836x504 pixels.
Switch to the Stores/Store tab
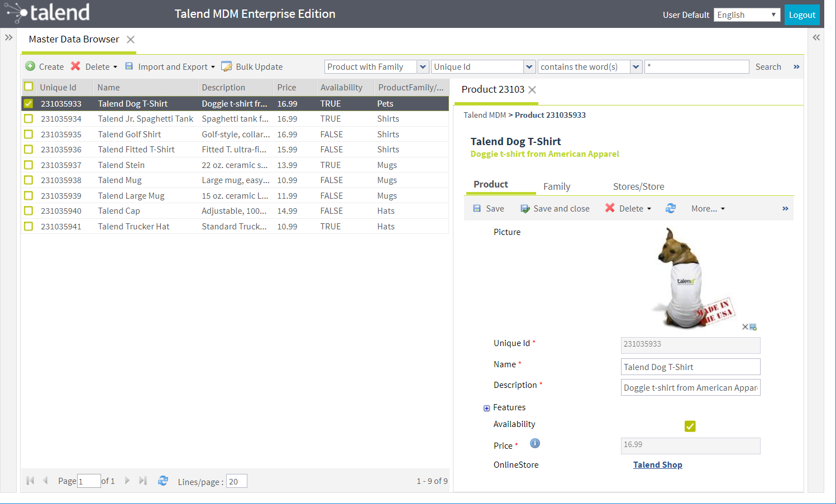pos(638,186)
